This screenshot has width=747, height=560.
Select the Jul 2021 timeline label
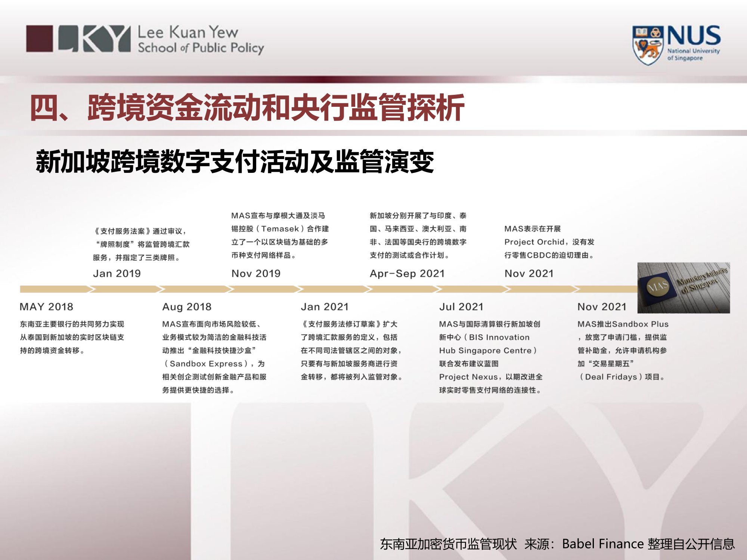click(x=461, y=307)
